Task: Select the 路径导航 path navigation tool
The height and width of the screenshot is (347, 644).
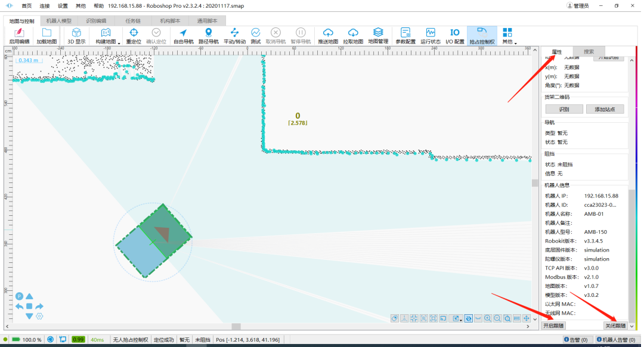Action: coord(208,36)
